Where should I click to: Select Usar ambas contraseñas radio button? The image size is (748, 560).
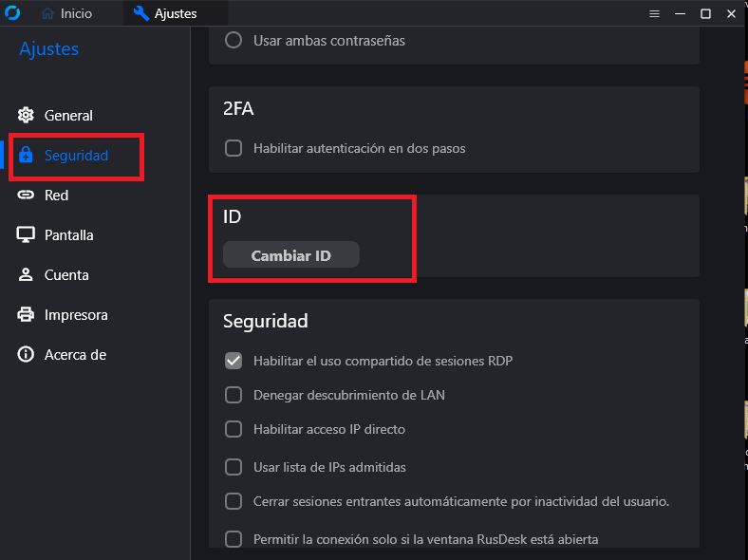tap(234, 40)
